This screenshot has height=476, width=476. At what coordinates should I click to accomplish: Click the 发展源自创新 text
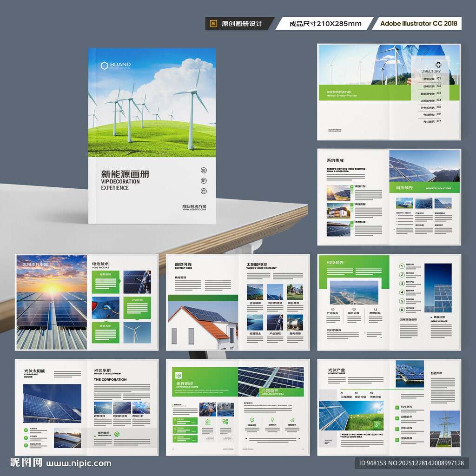408,320
